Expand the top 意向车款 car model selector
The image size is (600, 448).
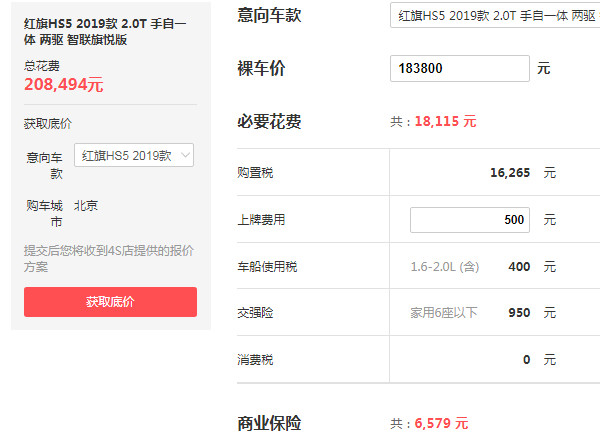click(x=495, y=16)
